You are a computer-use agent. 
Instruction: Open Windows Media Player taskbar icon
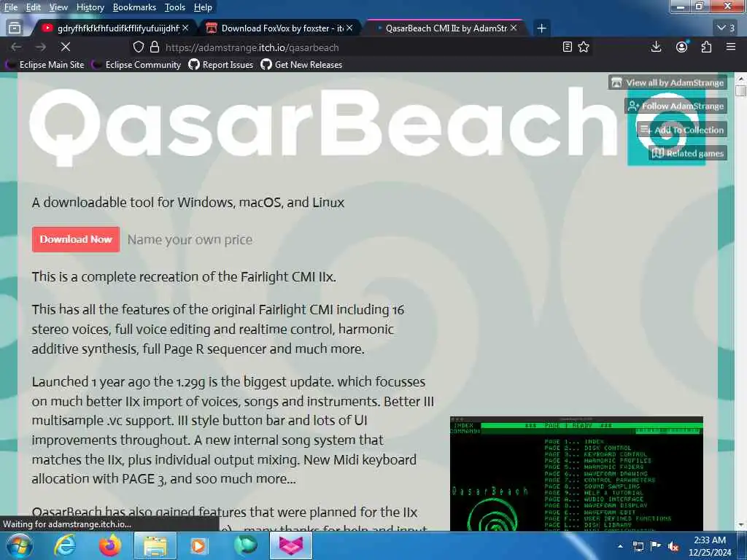(198, 545)
